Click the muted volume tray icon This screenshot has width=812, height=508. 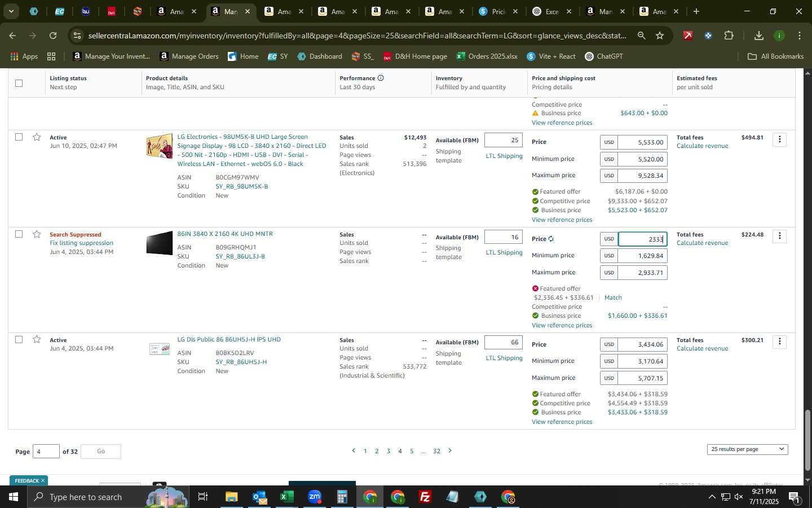pyautogui.click(x=739, y=497)
